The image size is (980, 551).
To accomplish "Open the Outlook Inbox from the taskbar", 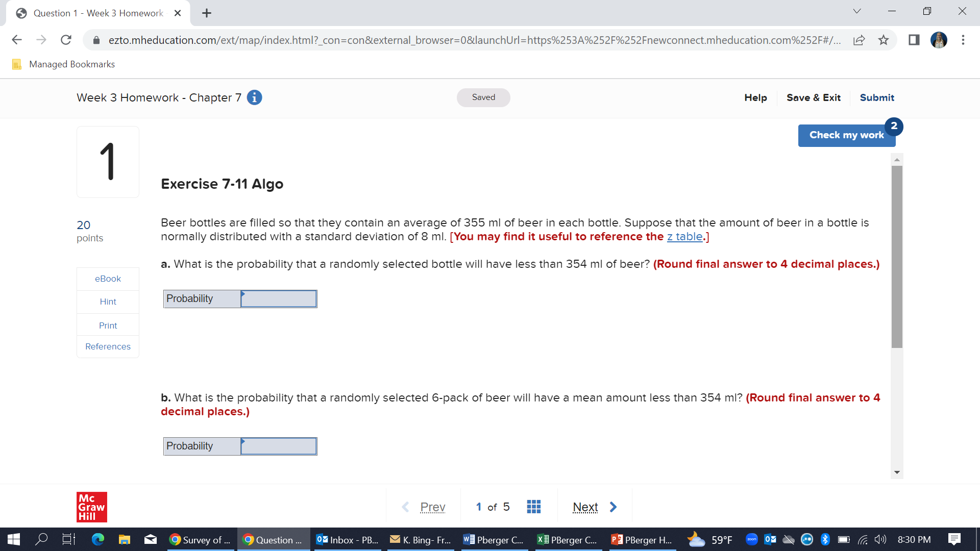I will point(347,539).
